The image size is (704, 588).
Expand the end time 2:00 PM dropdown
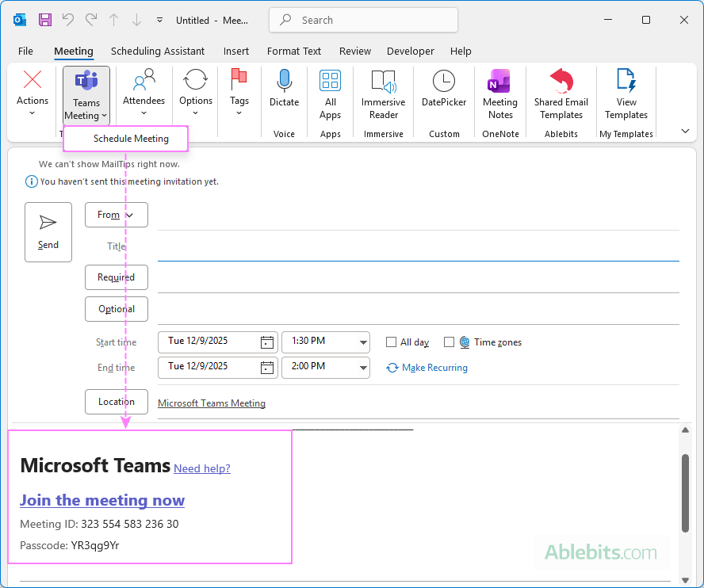pyautogui.click(x=363, y=368)
